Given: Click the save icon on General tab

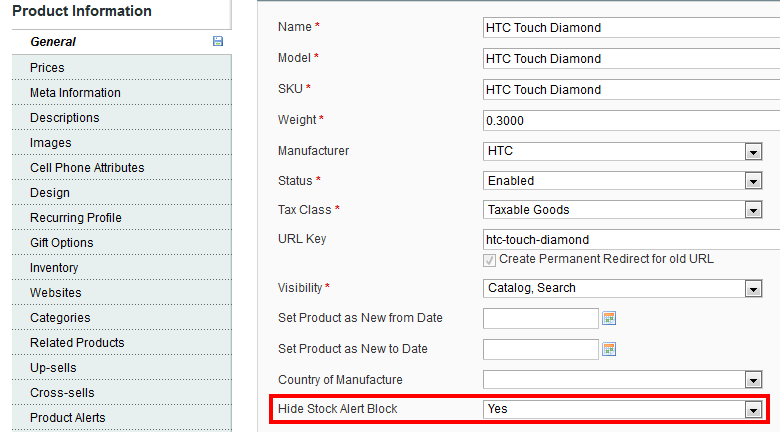Looking at the screenshot, I should (x=217, y=42).
